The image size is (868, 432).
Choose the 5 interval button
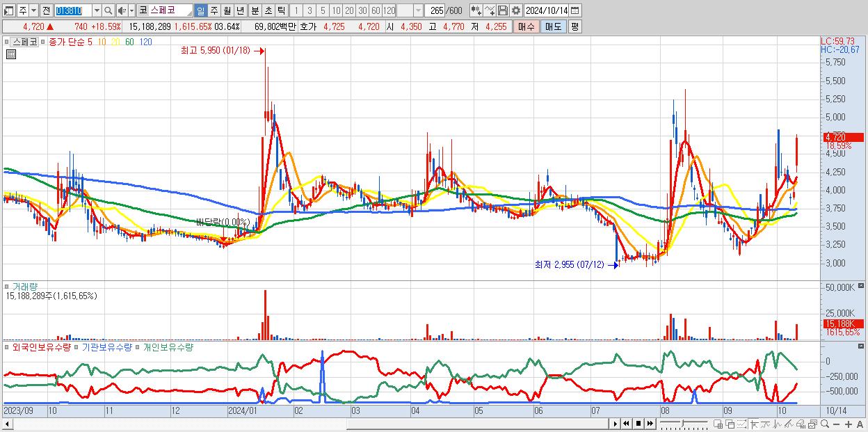[323, 10]
